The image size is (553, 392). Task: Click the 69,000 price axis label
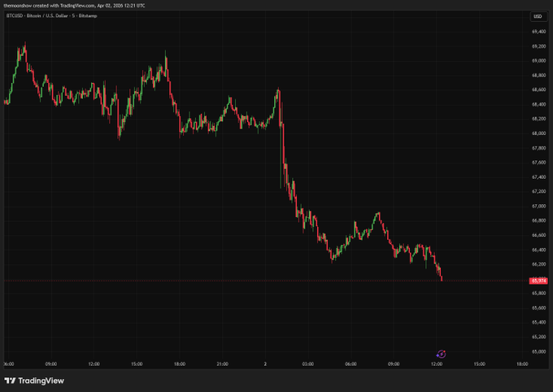(x=538, y=60)
